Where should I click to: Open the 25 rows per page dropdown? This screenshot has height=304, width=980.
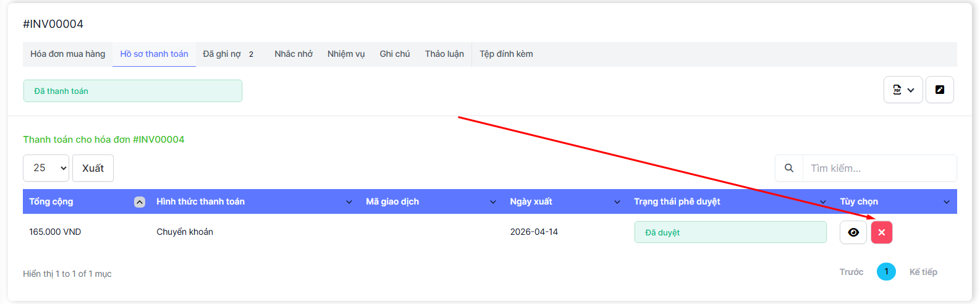coord(46,168)
